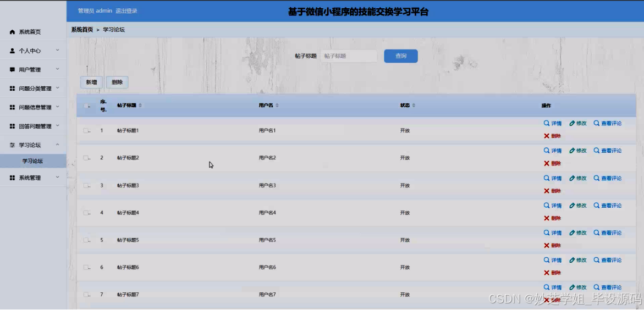This screenshot has height=310, width=644.
Task: View comments for 帖子标题3 row
Action: click(608, 178)
